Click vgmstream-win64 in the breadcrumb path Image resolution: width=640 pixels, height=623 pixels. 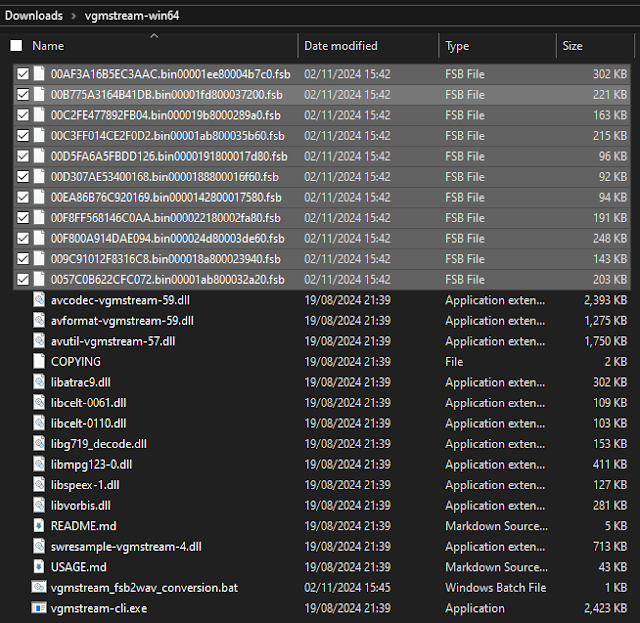tap(132, 16)
